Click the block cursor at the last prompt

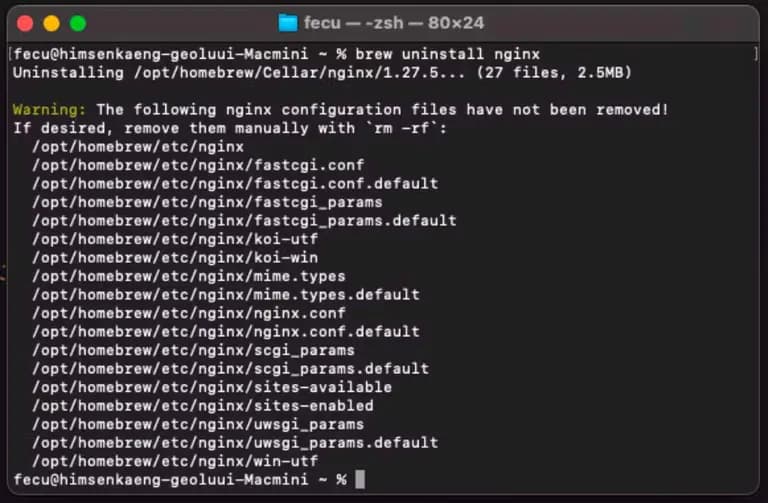point(360,480)
